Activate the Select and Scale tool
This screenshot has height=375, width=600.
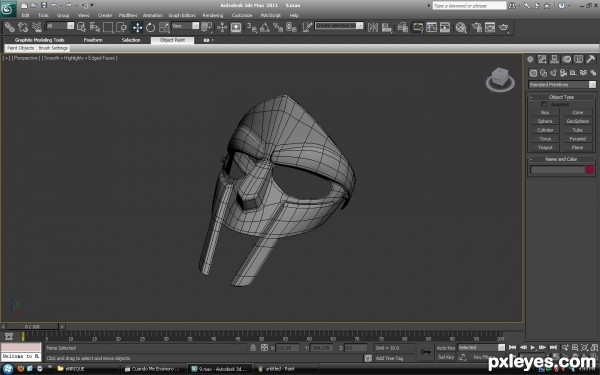tap(164, 27)
